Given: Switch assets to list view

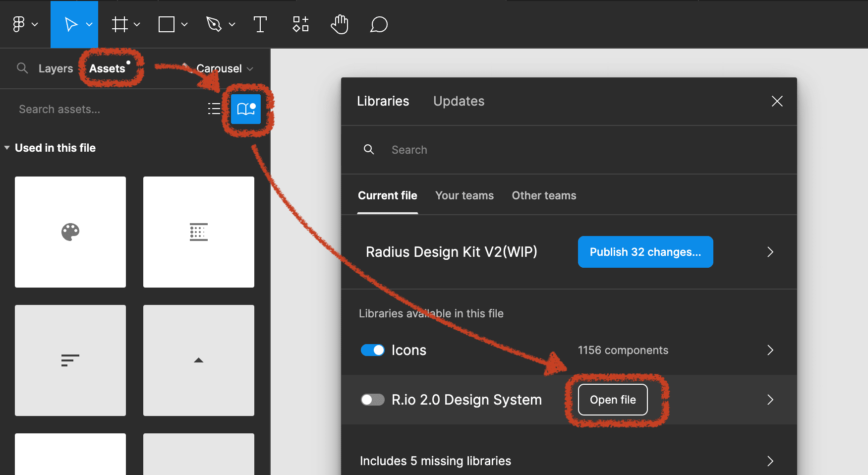Looking at the screenshot, I should [214, 109].
